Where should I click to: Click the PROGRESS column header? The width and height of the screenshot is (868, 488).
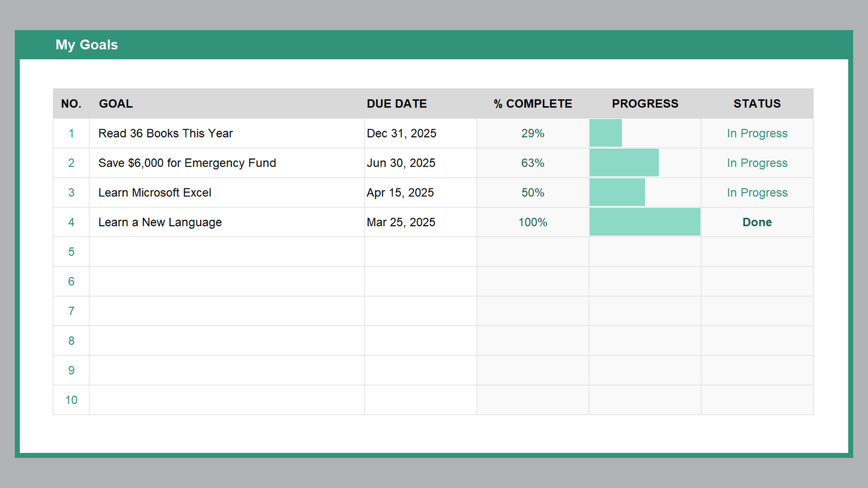[x=645, y=104]
